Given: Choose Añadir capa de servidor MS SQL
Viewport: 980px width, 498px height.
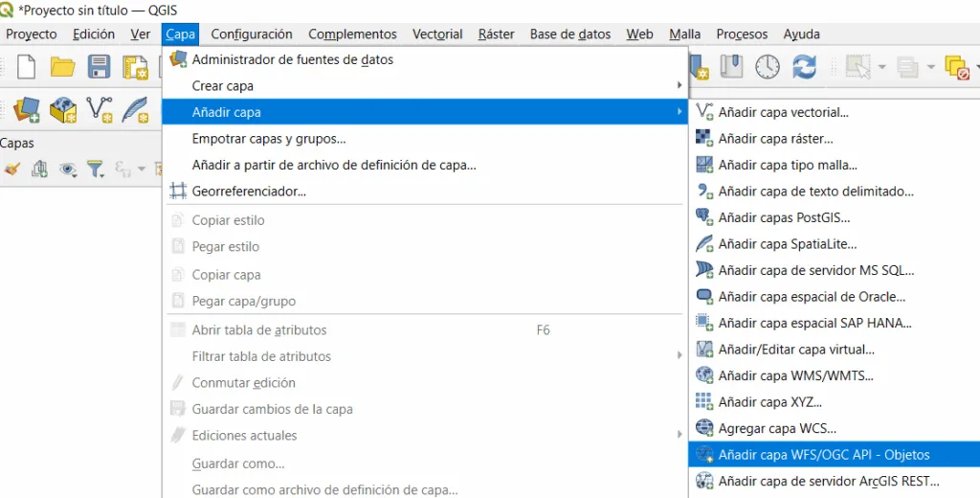Looking at the screenshot, I should (x=835, y=270).
